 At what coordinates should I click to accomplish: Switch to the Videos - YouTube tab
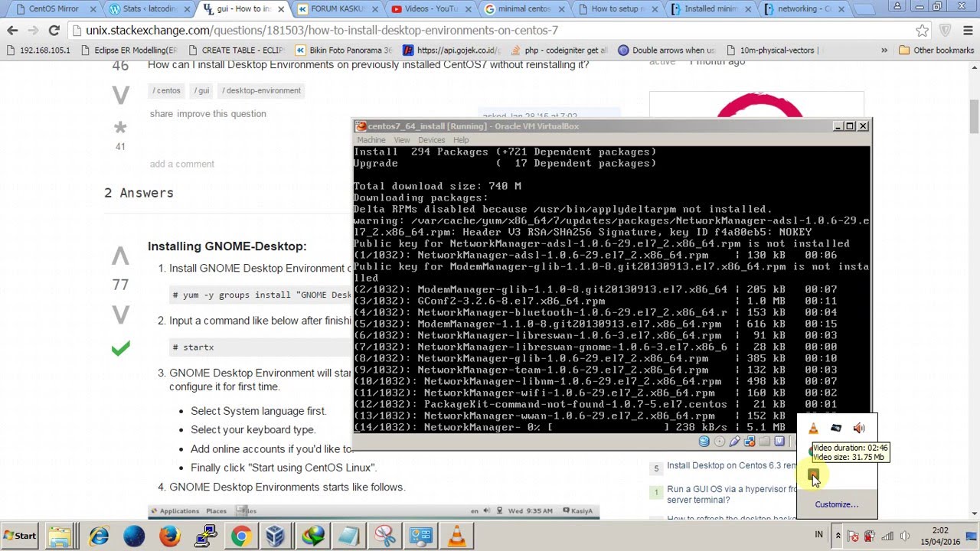[430, 9]
